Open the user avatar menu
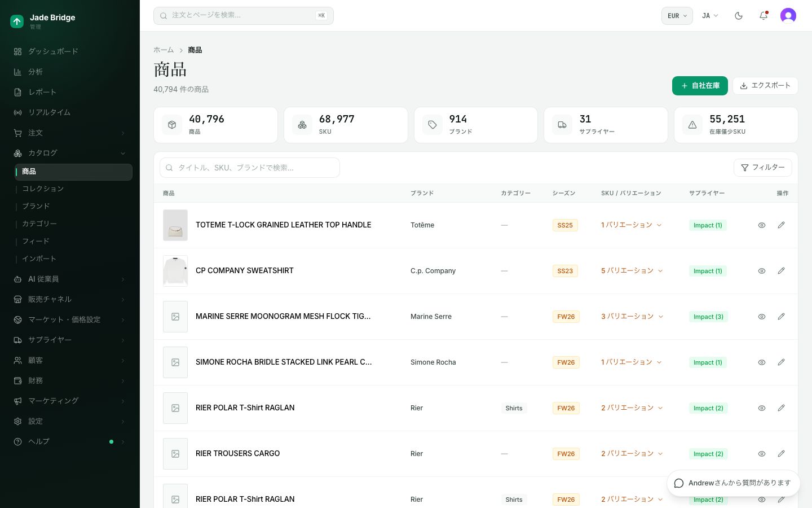The height and width of the screenshot is (508, 812). point(788,16)
